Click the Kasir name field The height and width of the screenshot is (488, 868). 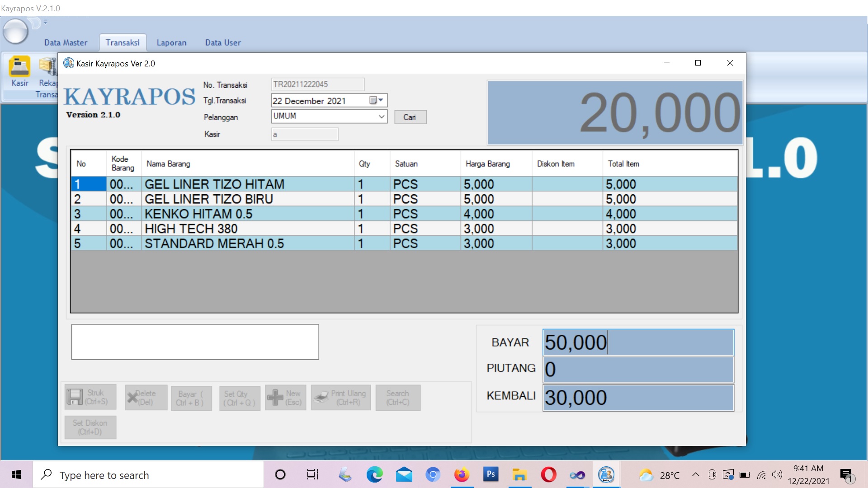pos(305,134)
